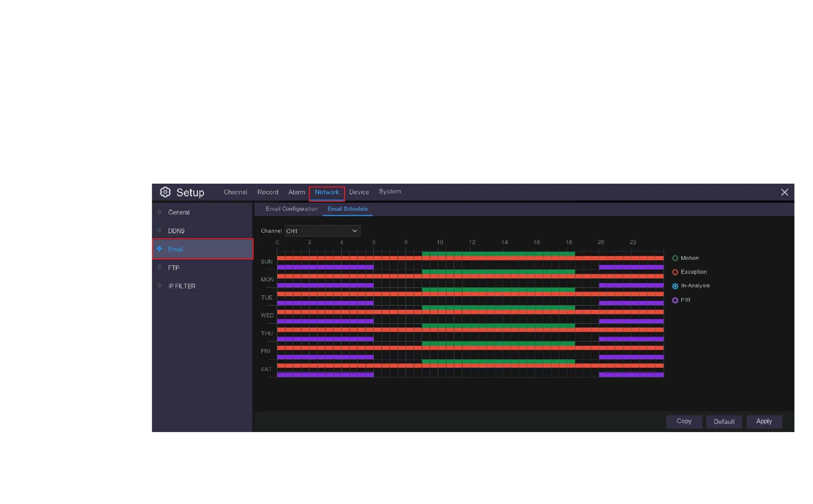
Task: Close the Setup window with X
Action: tap(784, 193)
